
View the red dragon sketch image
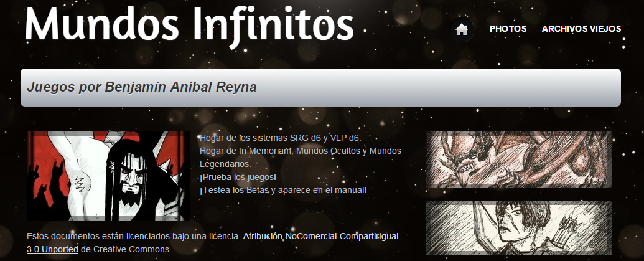(x=519, y=159)
